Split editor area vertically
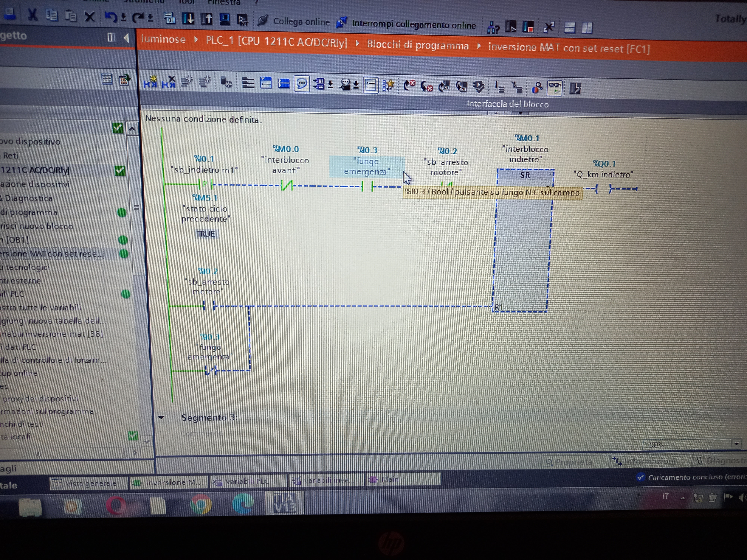The width and height of the screenshot is (747, 560). (x=587, y=28)
